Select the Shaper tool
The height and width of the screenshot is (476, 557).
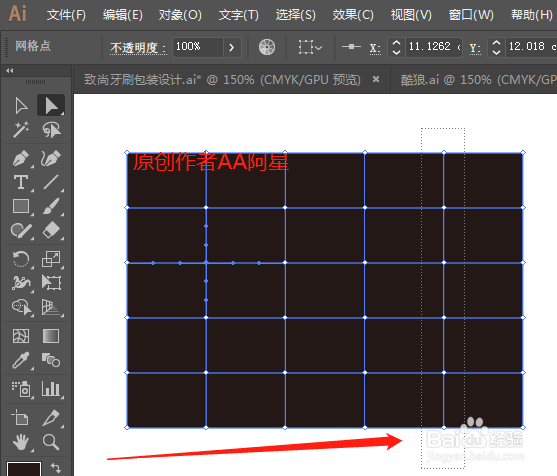click(21, 231)
